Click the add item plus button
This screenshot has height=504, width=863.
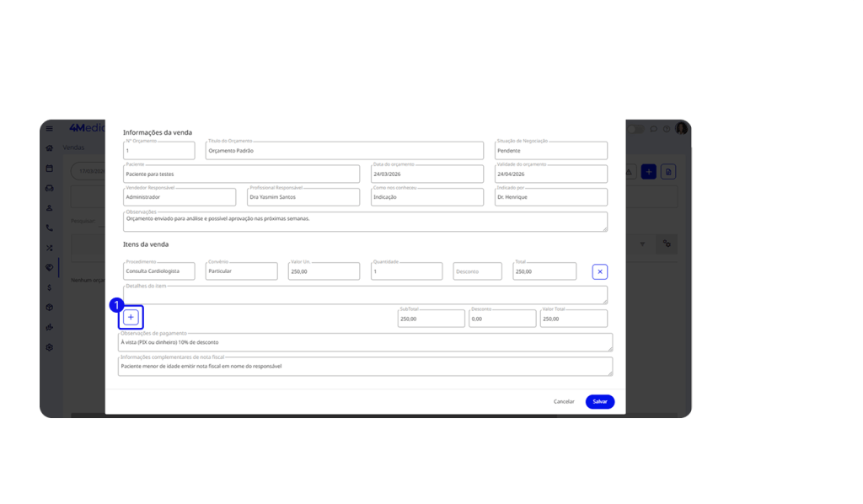click(131, 317)
